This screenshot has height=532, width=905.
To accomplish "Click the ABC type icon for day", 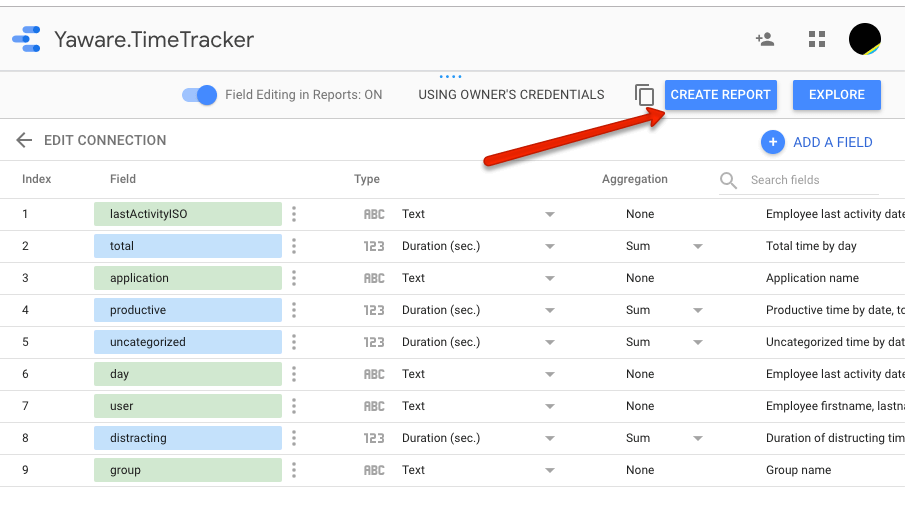I will [374, 374].
